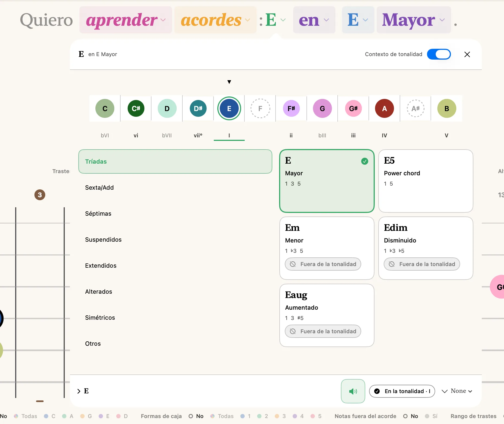Select the C# root note circle
The width and height of the screenshot is (504, 424).
(x=136, y=108)
